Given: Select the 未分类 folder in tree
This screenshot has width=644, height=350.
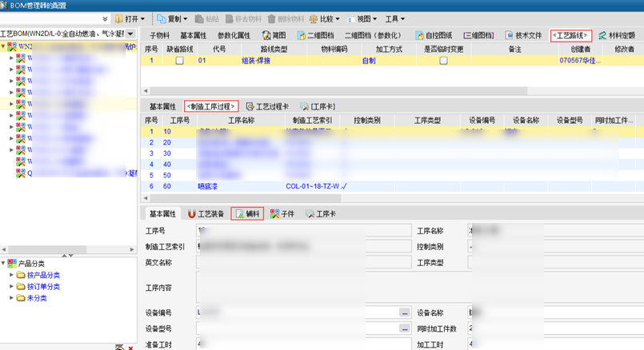Looking at the screenshot, I should click(37, 298).
